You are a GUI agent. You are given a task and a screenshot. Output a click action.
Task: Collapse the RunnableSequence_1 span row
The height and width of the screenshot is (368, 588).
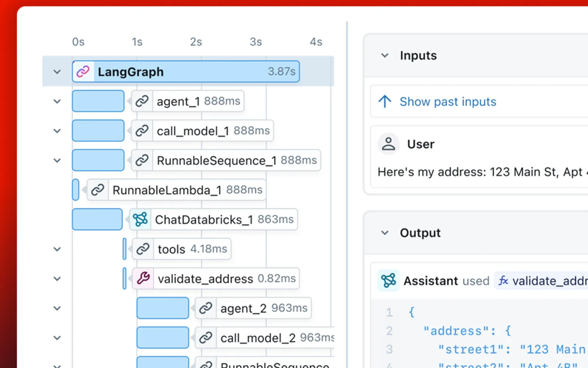[57, 160]
